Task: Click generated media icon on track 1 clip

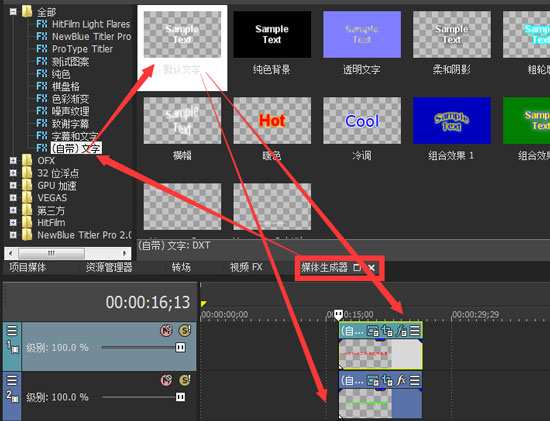Action: click(373, 330)
